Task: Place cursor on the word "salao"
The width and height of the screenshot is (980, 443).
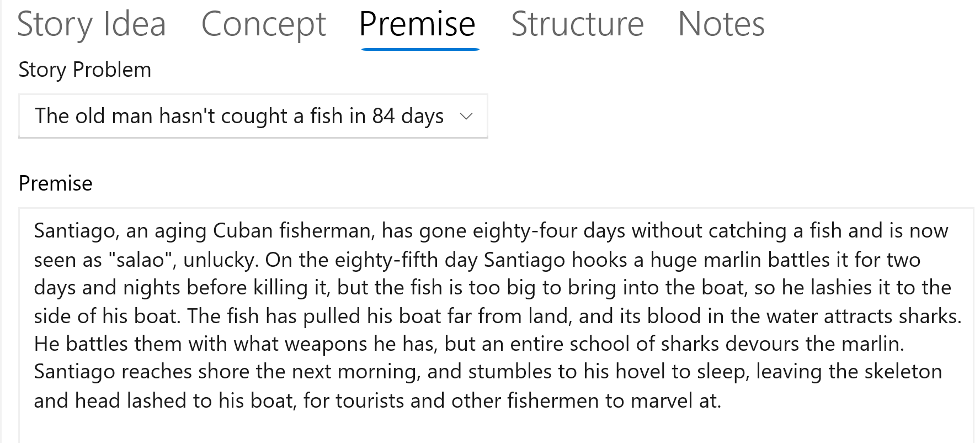Action: coord(140,260)
